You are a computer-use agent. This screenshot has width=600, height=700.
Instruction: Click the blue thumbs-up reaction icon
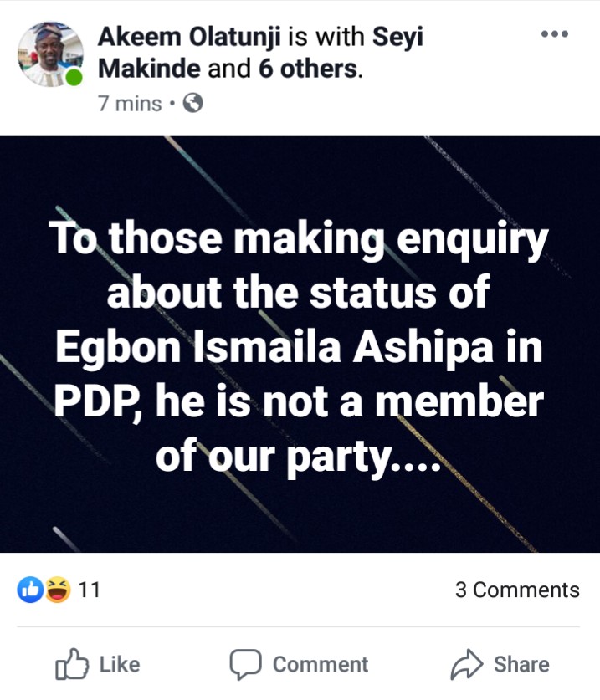pyautogui.click(x=30, y=590)
